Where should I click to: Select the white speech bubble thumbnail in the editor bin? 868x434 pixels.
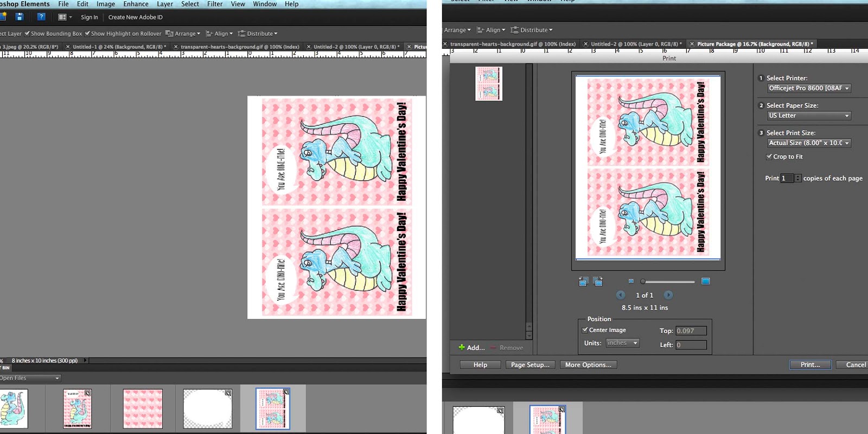click(208, 409)
